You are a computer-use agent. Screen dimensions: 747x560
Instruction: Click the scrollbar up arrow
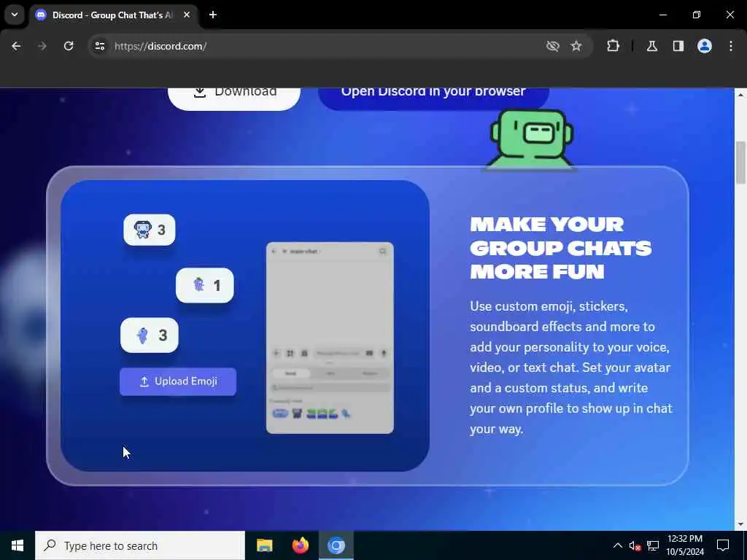pos(741,94)
